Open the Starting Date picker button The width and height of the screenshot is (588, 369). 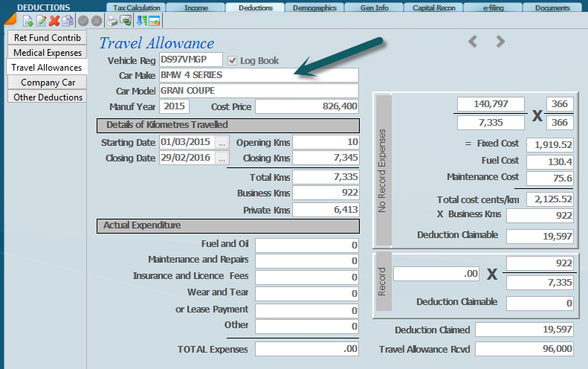222,142
